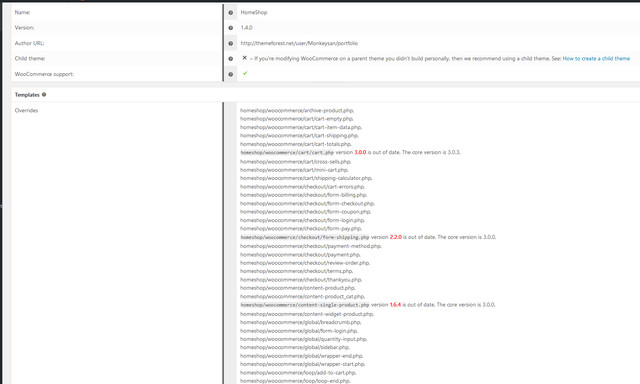Click the Templates section heading
This screenshot has width=640, height=384.
(27, 95)
